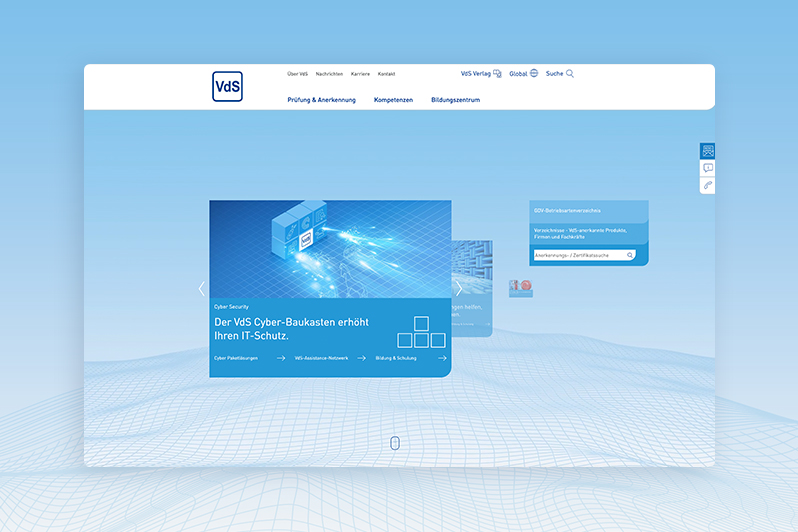Click the Anerkennungs- / Zertifikatssuche field
This screenshot has height=532, width=798.
[584, 255]
